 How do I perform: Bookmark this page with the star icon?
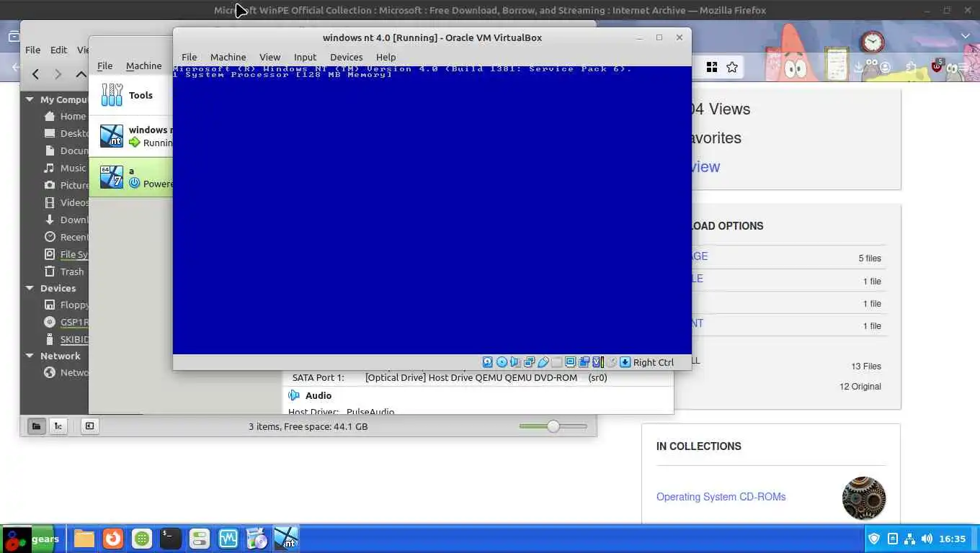point(732,67)
